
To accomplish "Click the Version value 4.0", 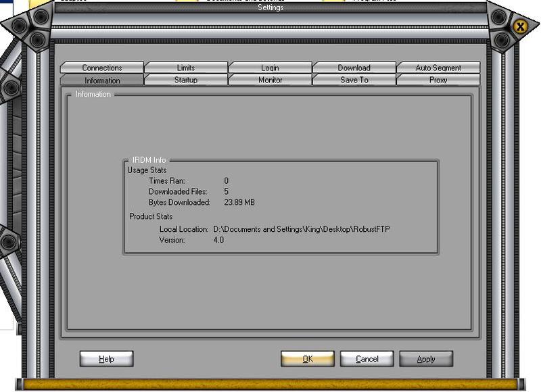I will pos(218,240).
